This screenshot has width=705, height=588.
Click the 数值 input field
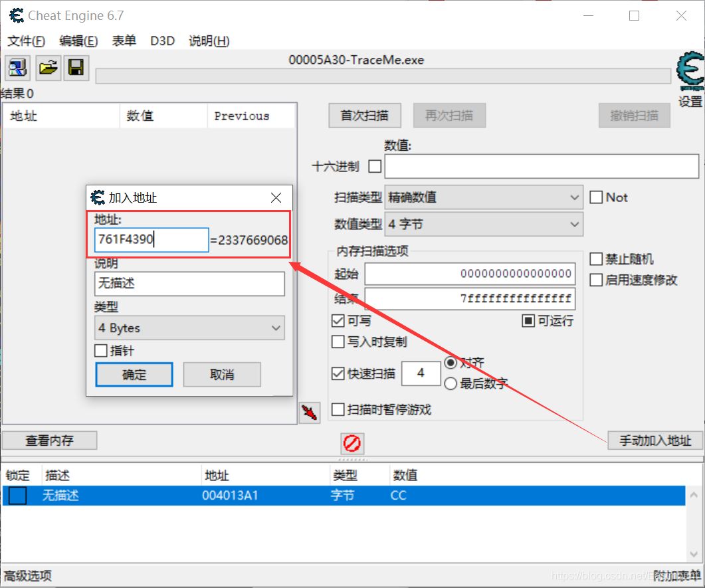542,166
